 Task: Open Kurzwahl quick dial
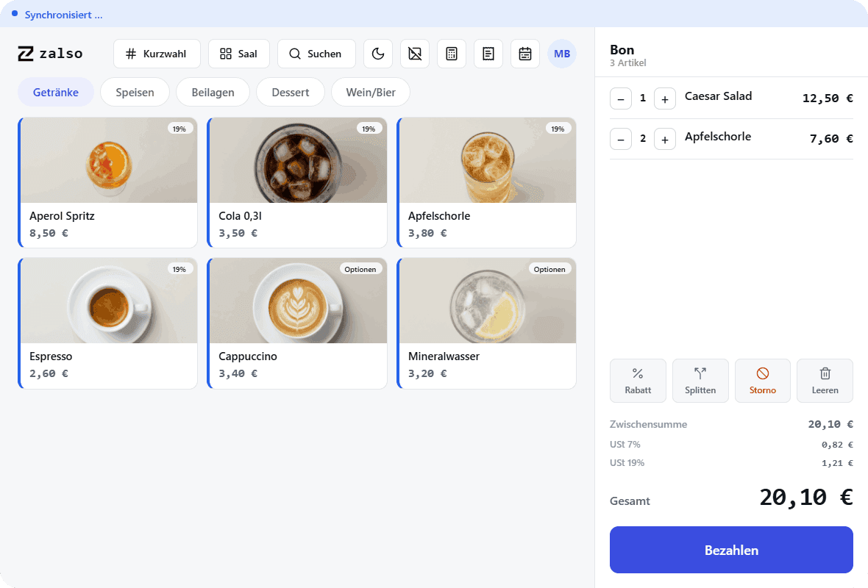point(157,54)
